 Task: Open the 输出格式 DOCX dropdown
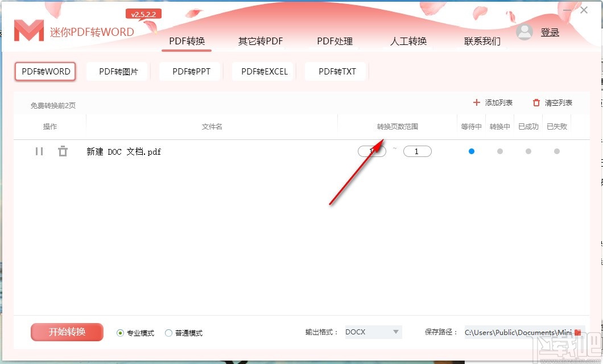373,332
